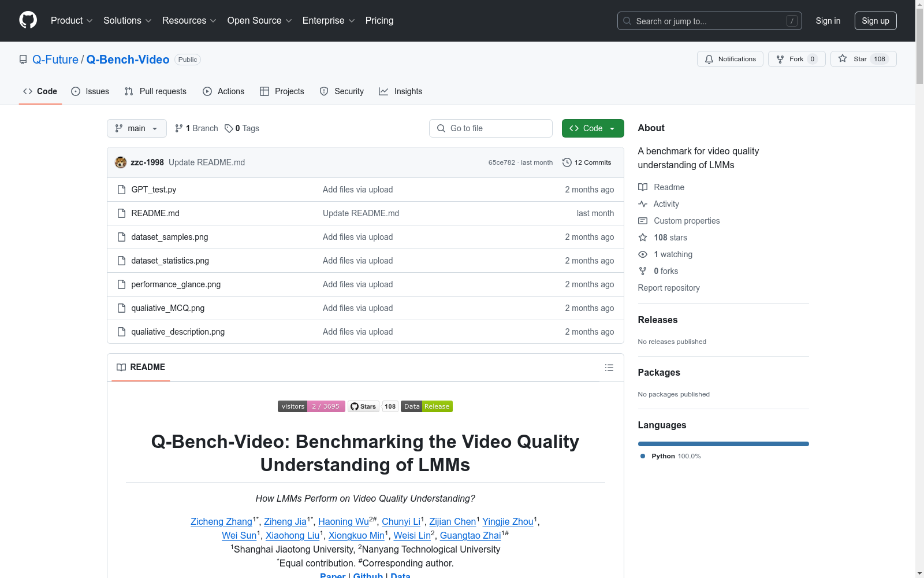Select the README tab header
Image resolution: width=924 pixels, height=578 pixels.
tap(141, 367)
